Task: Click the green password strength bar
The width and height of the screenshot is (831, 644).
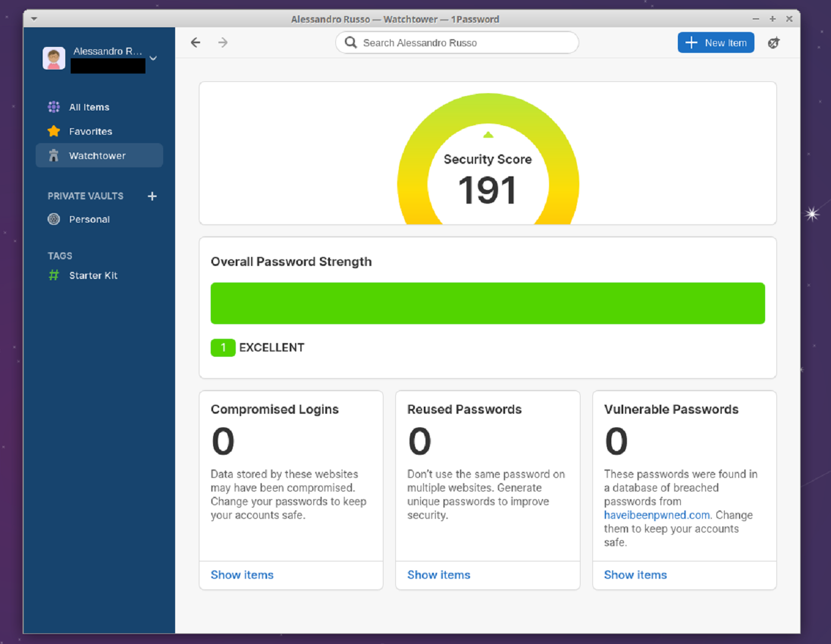Action: click(487, 303)
